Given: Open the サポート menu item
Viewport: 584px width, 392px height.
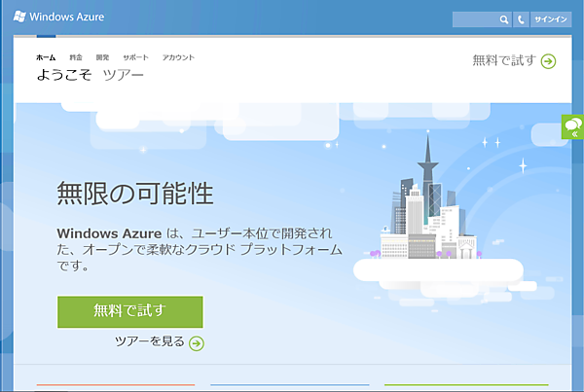Looking at the screenshot, I should [136, 57].
